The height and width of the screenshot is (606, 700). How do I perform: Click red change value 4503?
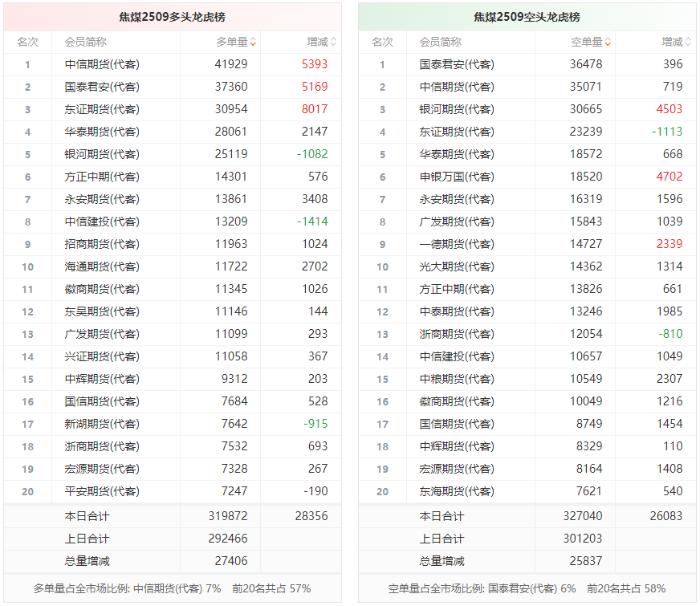click(x=669, y=109)
